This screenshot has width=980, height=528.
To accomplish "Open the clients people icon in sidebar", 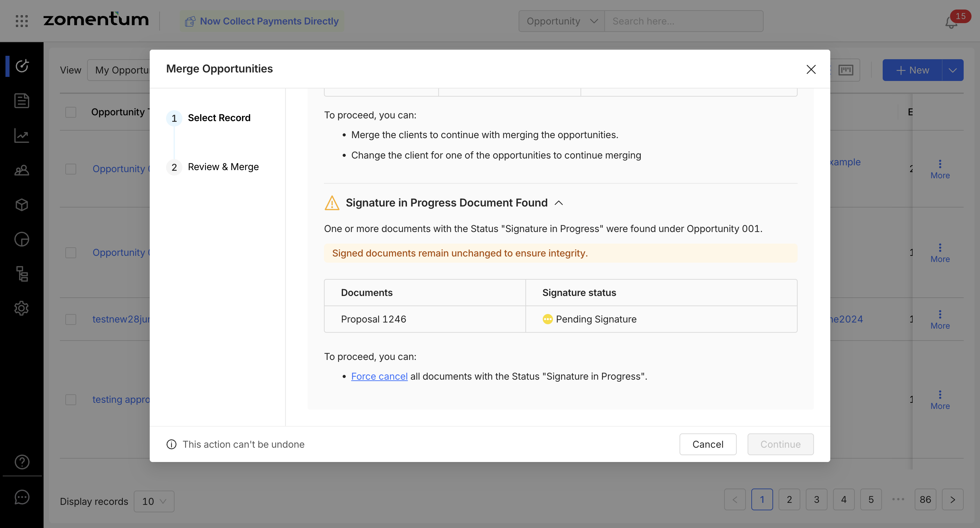I will point(22,170).
